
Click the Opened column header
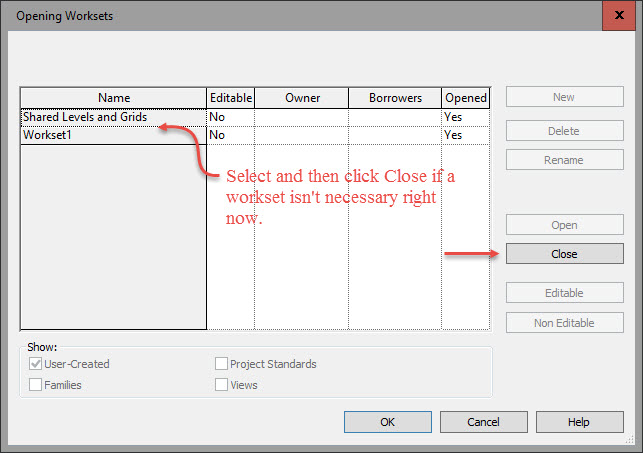[466, 98]
